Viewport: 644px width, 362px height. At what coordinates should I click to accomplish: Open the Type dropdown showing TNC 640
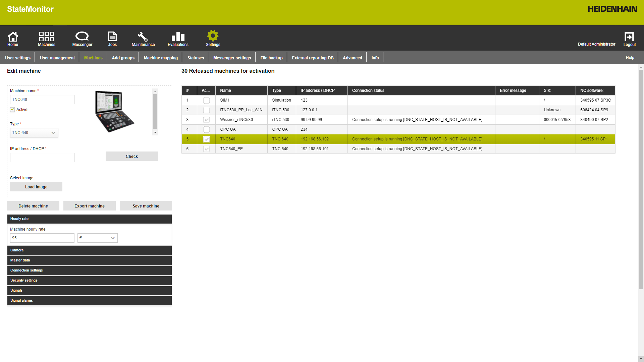pyautogui.click(x=34, y=133)
